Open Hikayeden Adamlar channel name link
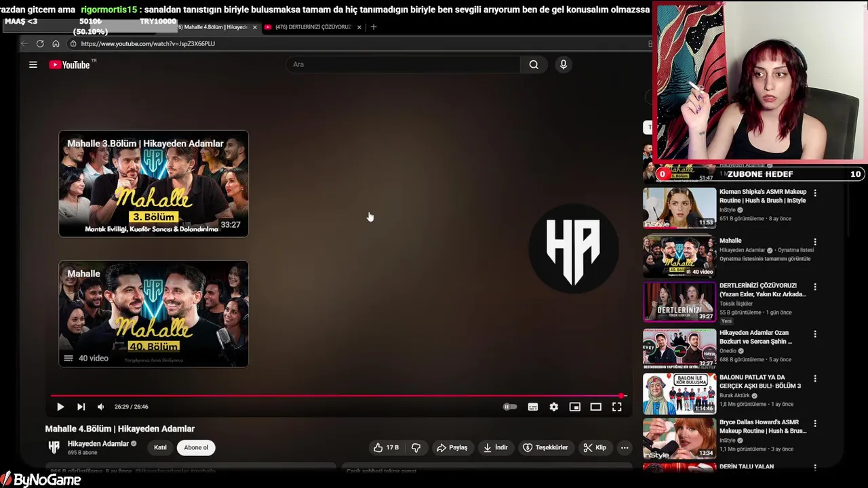The height and width of the screenshot is (488, 868). [x=98, y=444]
